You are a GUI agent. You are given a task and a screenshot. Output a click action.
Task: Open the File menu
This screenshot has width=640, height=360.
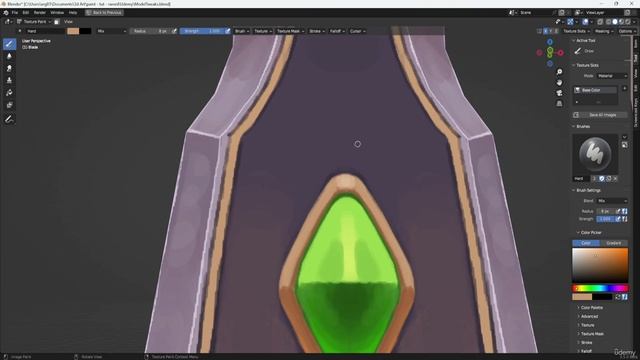15,13
